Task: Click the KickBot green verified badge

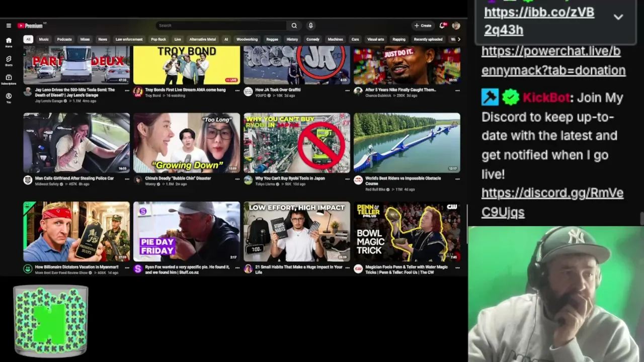Action: pyautogui.click(x=511, y=97)
